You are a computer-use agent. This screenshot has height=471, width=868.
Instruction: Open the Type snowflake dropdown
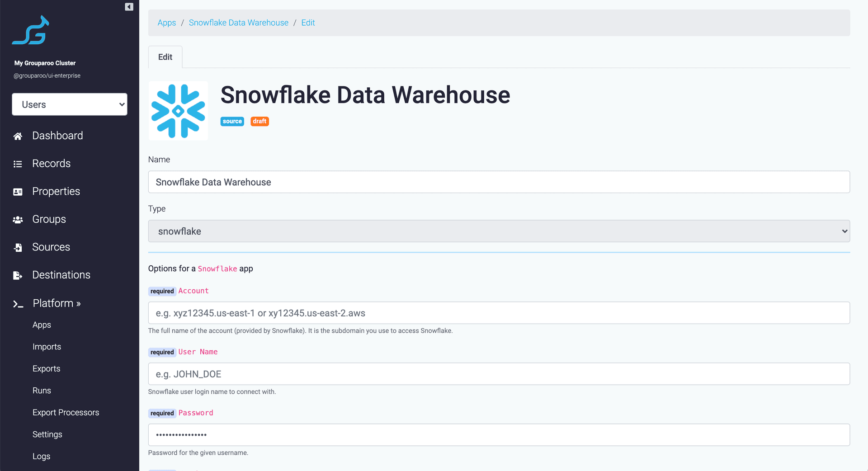point(499,231)
